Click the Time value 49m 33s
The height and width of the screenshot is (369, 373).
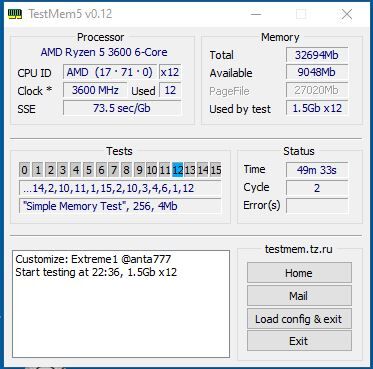(x=317, y=170)
